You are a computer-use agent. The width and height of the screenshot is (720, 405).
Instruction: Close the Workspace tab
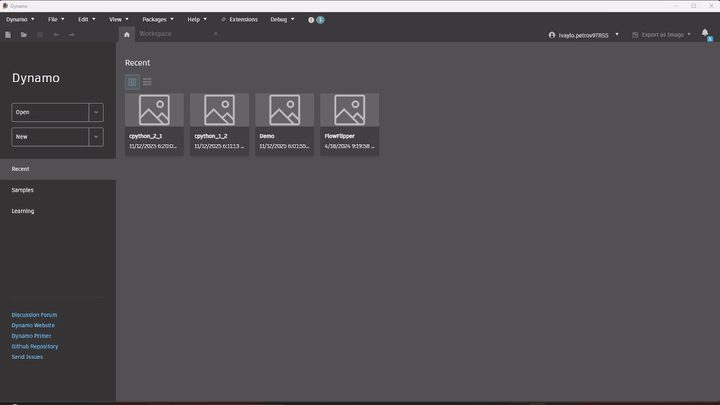point(215,34)
